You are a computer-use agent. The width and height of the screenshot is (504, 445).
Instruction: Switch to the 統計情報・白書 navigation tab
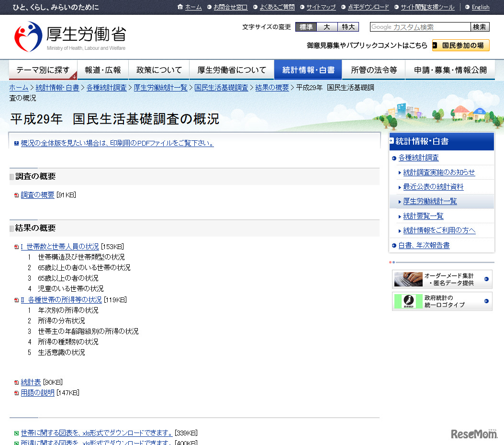[x=308, y=69]
